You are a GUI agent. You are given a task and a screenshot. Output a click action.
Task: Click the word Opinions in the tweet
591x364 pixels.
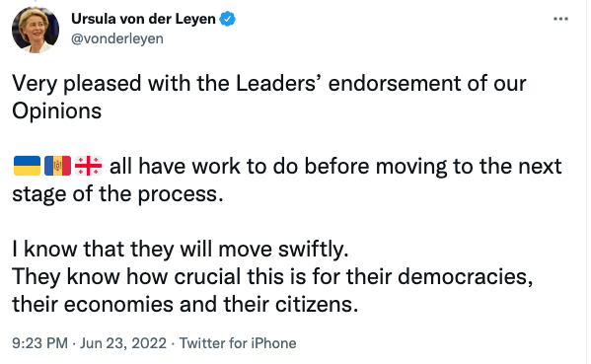pyautogui.click(x=57, y=111)
